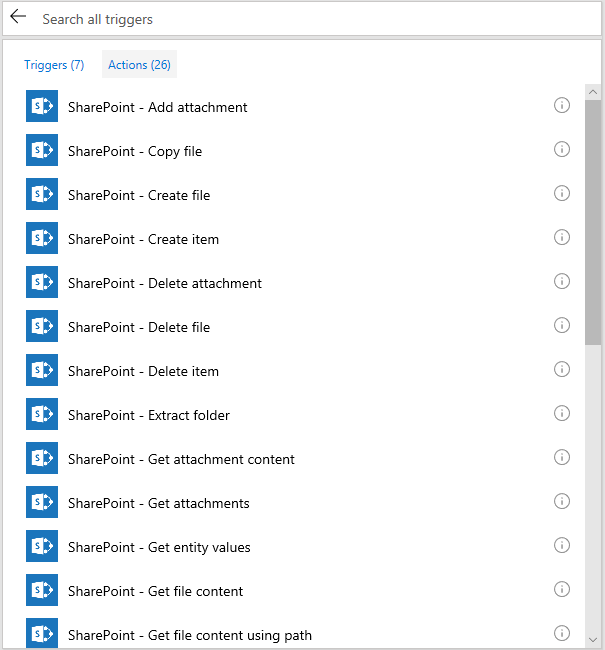Select 'SharePoint - Create item' action text

[x=143, y=239]
